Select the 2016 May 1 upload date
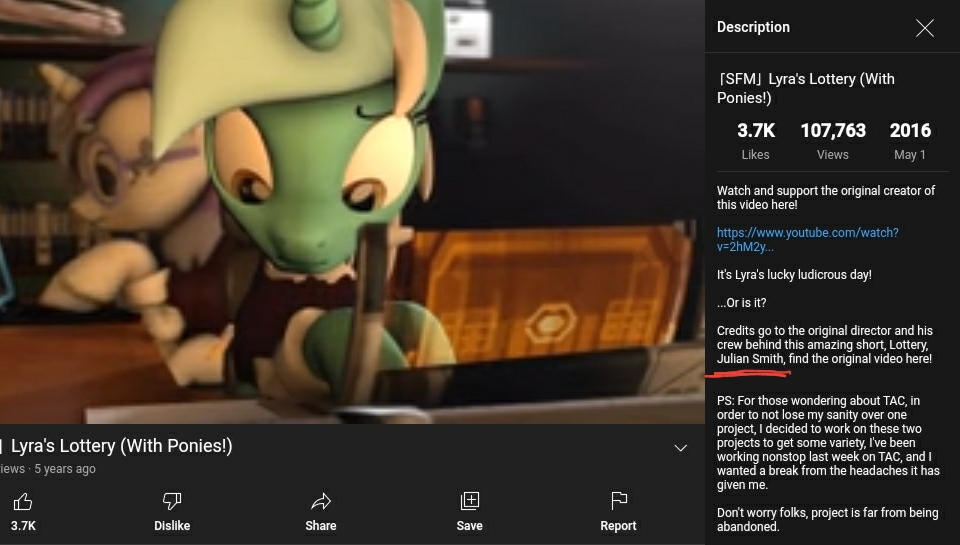Viewport: 960px width, 545px height. pos(910,141)
